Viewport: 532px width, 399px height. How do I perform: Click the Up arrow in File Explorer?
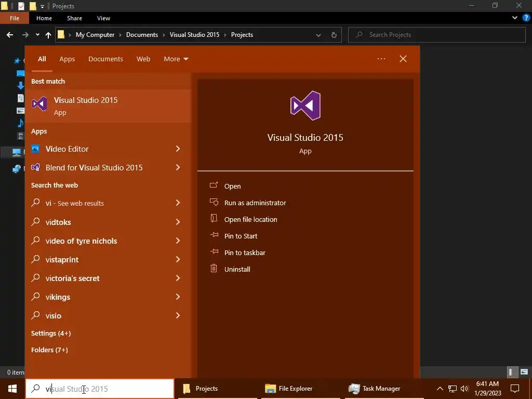pos(48,35)
